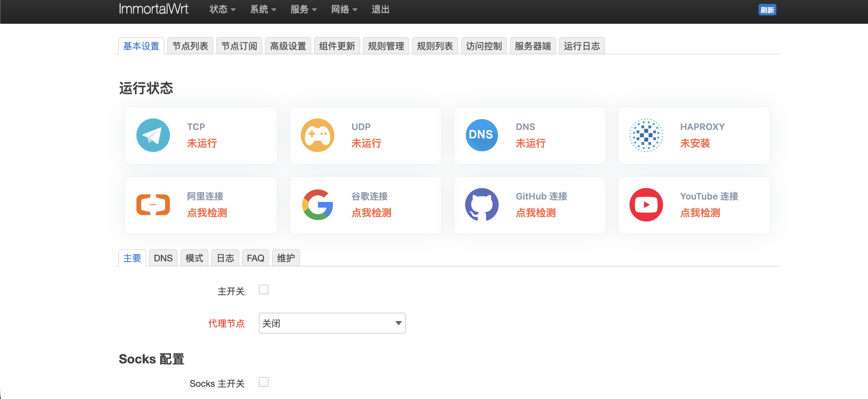The width and height of the screenshot is (868, 399).
Task: Open the 代理节点 dropdown showing 关闭
Action: tap(332, 323)
